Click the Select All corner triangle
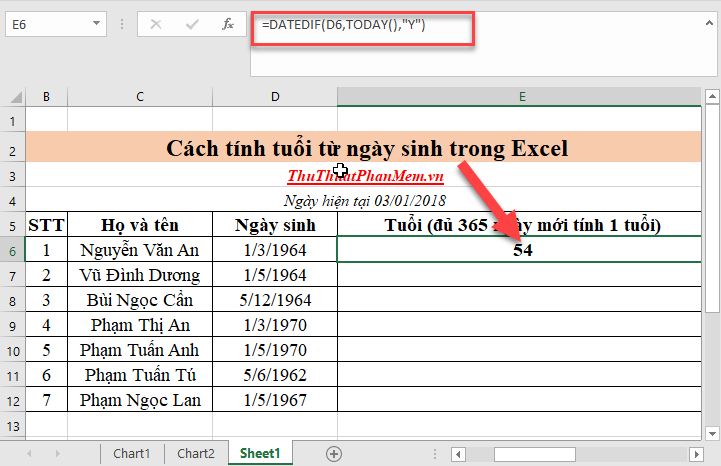721x466 pixels. click(16, 97)
